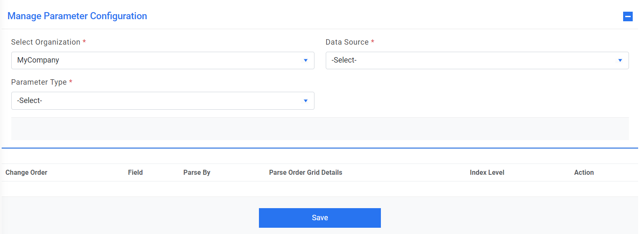
Task: Click the Data Source field label
Action: [x=347, y=42]
